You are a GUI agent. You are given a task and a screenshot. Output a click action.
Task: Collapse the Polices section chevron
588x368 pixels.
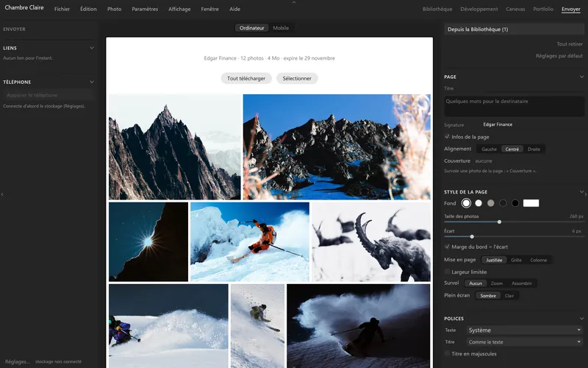pyautogui.click(x=581, y=318)
